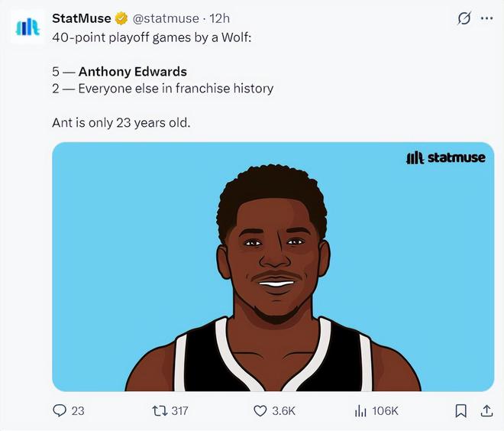Open the Grok explain-post icon
Image resolution: width=504 pixels, height=431 pixels.
(x=464, y=18)
